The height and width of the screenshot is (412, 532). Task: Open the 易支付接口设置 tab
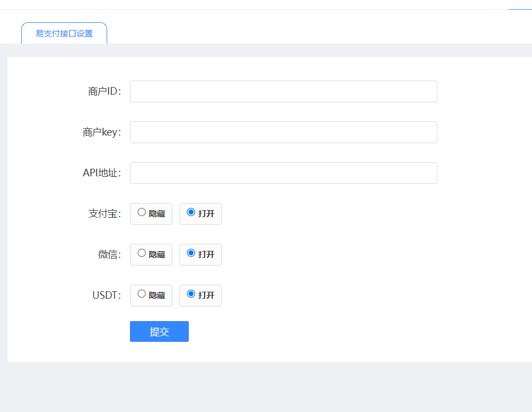pyautogui.click(x=64, y=33)
